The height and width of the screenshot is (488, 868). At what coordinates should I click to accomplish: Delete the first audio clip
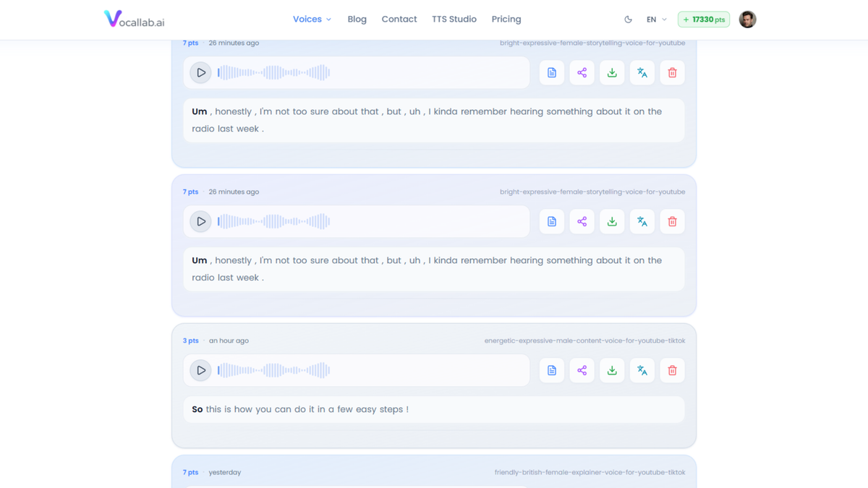tap(672, 72)
